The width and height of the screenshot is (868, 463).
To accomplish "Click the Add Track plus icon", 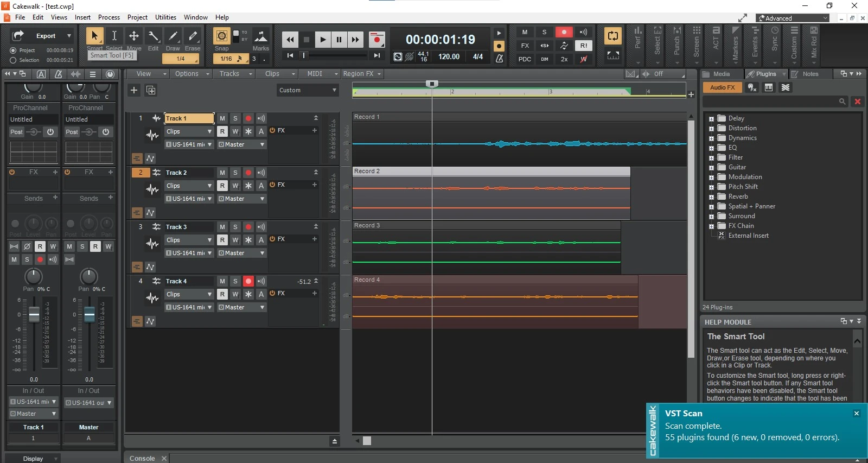I will (x=134, y=90).
